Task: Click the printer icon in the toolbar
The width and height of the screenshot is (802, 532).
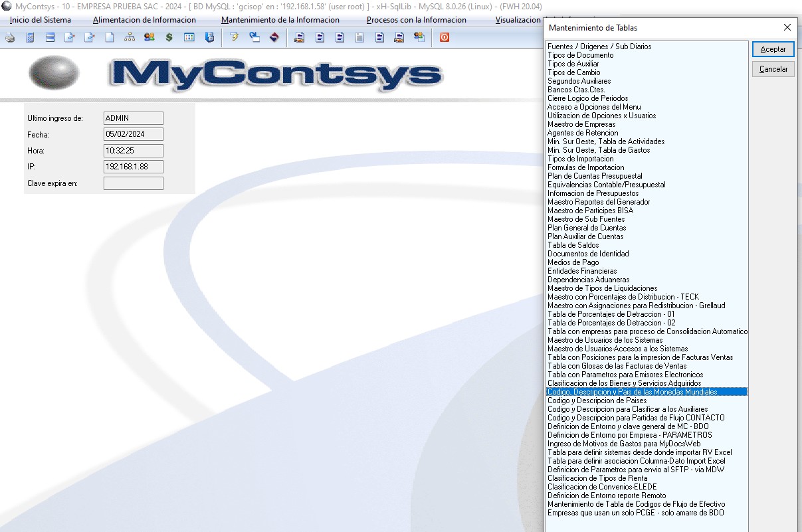Action: (x=10, y=38)
